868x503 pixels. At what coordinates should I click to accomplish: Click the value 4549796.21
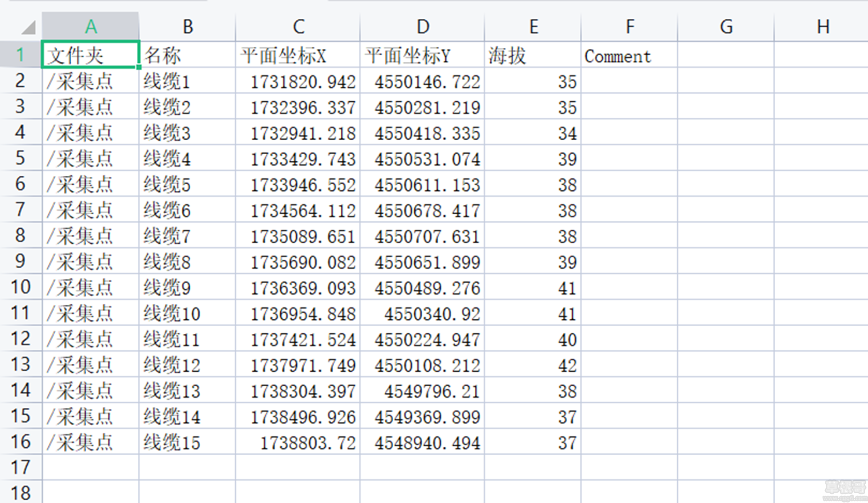[x=432, y=391]
